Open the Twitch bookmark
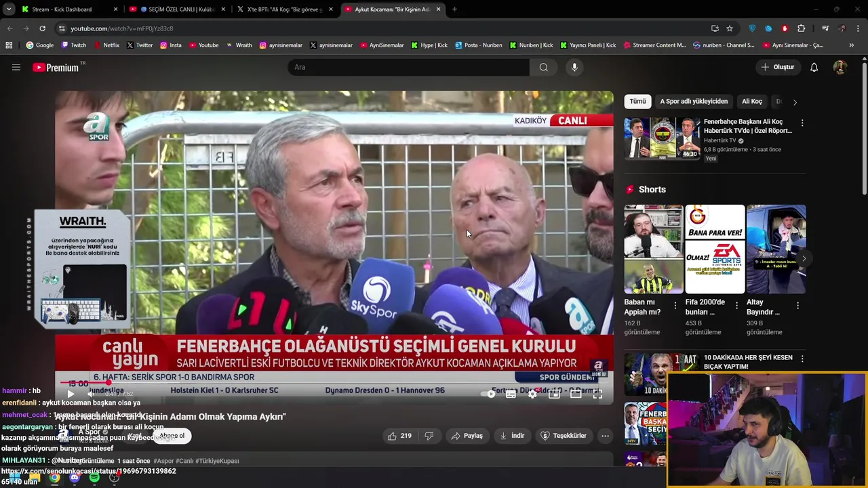868x488 pixels. (74, 45)
